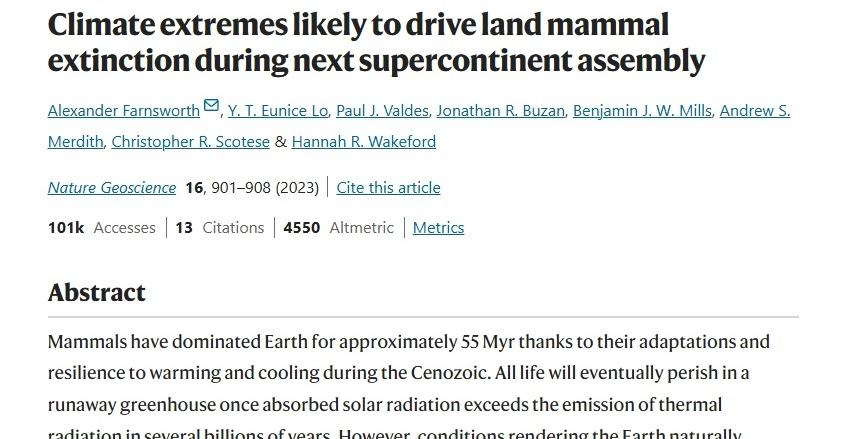The image size is (855, 439).
Task: Click the Abstract section heading
Action: coord(97,292)
